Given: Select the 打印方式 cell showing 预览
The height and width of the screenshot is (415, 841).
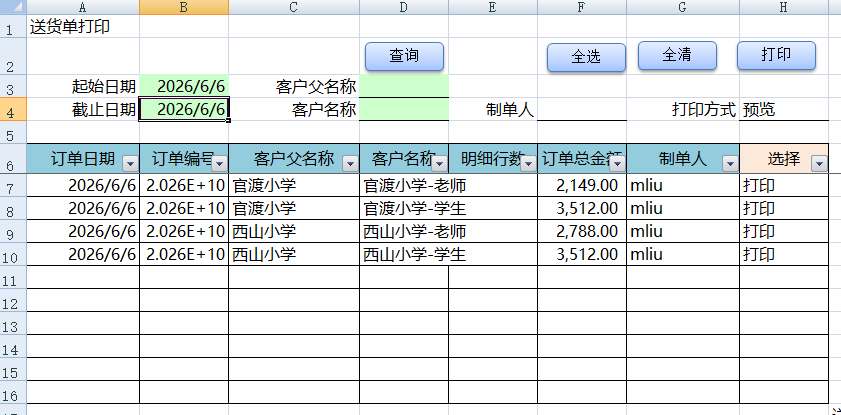Looking at the screenshot, I should [x=784, y=109].
